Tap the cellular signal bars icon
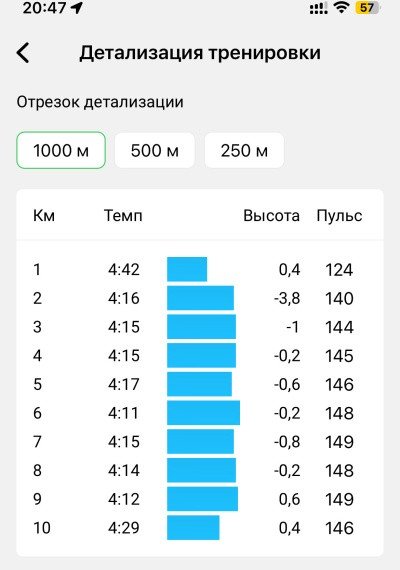Image resolution: width=400 pixels, height=570 pixels. point(319,9)
